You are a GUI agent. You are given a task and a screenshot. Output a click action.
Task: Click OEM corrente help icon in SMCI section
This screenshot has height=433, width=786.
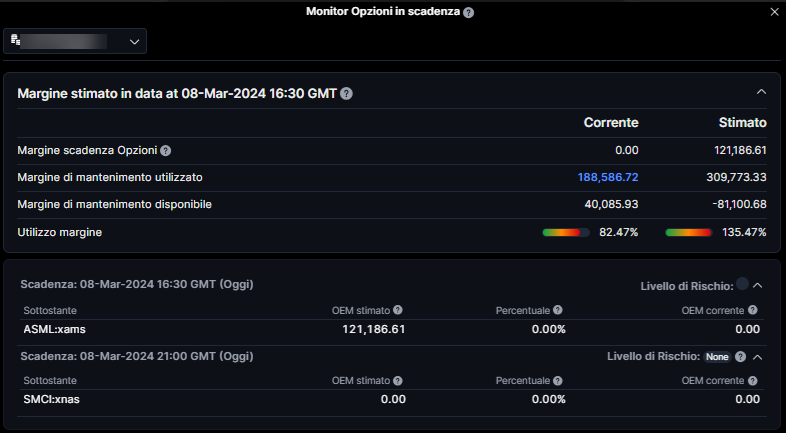[753, 380]
